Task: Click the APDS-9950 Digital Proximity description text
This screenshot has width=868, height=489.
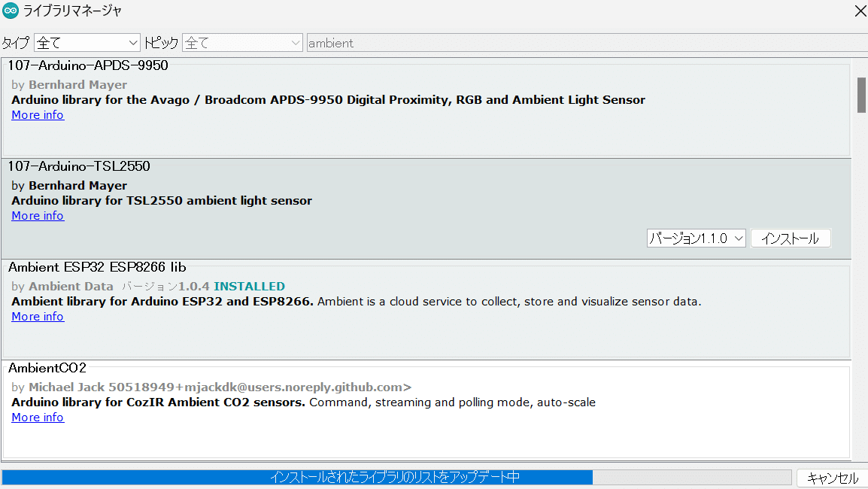Action: point(328,100)
